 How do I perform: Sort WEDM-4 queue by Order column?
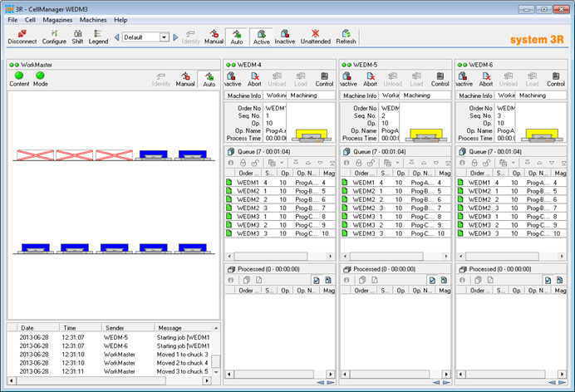pyautogui.click(x=248, y=173)
